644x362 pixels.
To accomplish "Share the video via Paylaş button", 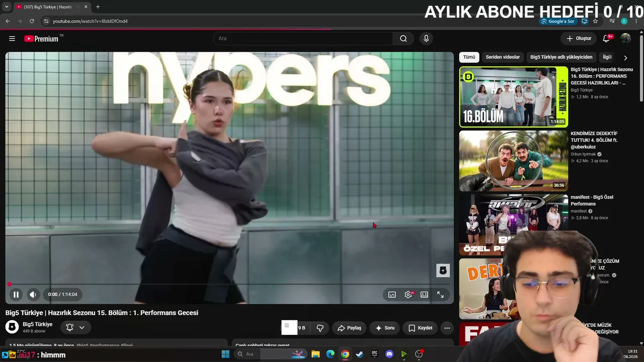I will pyautogui.click(x=349, y=328).
